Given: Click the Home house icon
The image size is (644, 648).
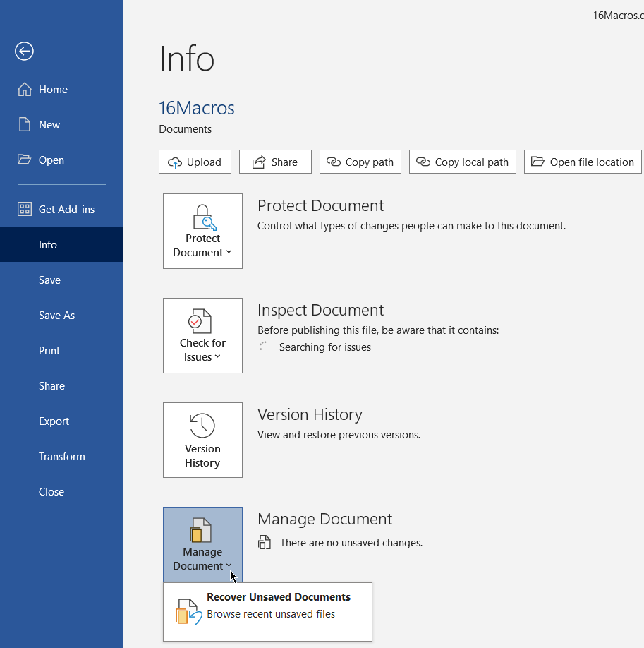Looking at the screenshot, I should coord(25,89).
